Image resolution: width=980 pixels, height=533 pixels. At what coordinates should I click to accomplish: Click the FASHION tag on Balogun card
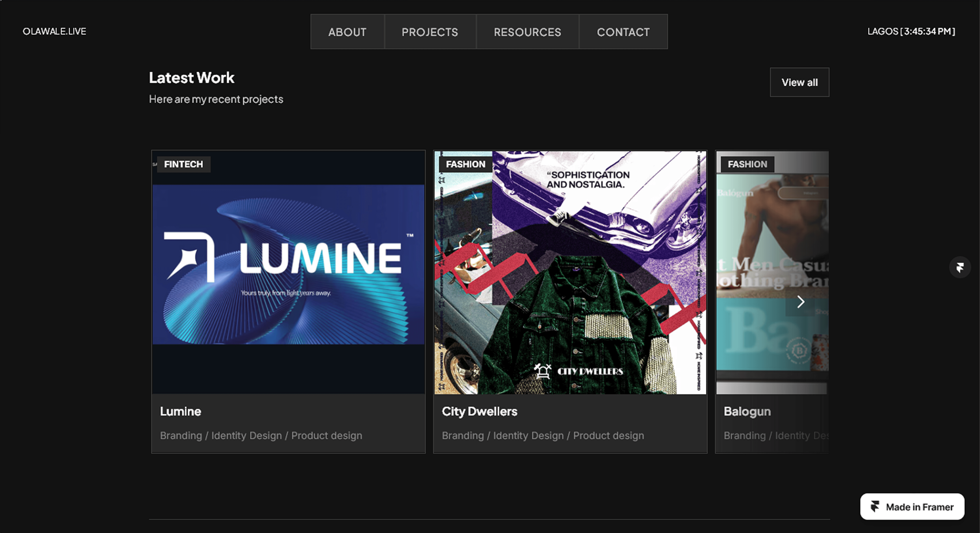point(747,164)
